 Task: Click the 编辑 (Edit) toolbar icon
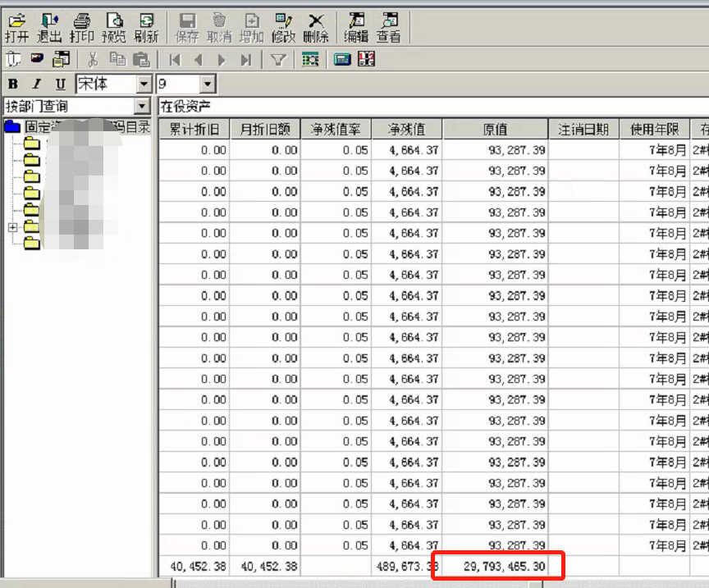[356, 28]
